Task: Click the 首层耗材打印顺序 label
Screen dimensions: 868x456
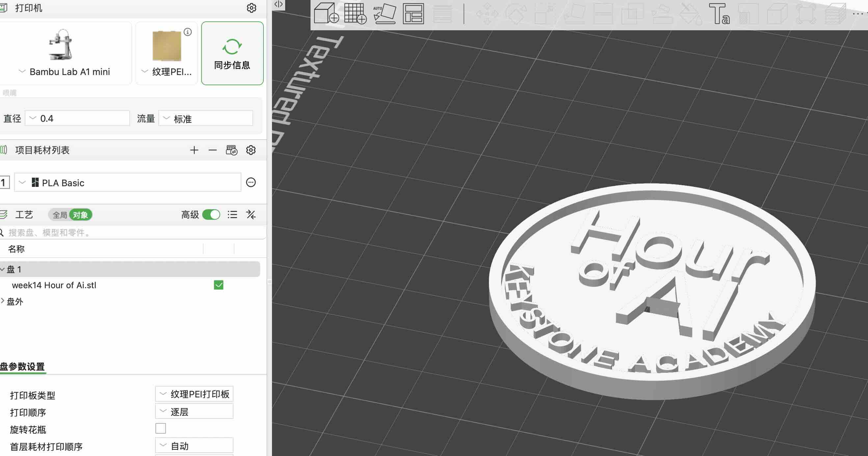Action: 46,446
